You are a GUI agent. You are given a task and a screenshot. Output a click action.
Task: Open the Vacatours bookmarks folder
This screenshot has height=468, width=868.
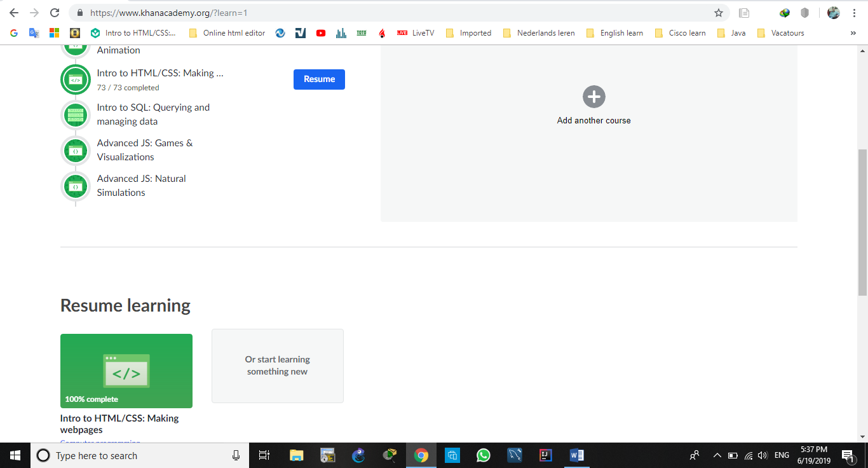[x=780, y=33]
